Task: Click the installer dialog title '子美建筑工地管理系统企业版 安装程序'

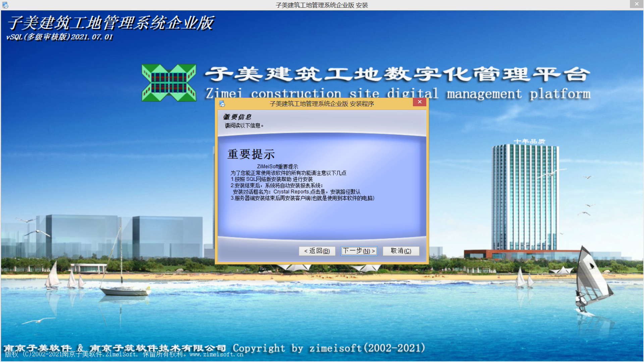Action: 322,104
